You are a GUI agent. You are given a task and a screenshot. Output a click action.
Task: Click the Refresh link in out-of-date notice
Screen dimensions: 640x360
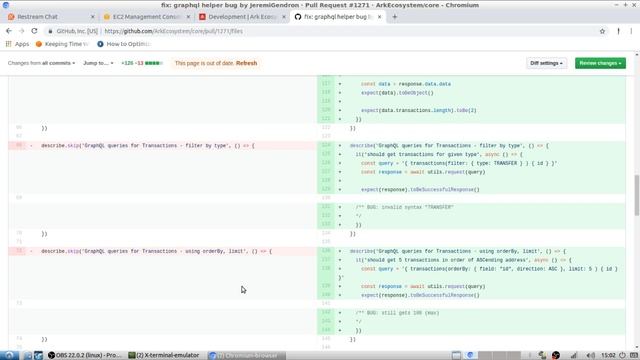coord(247,63)
